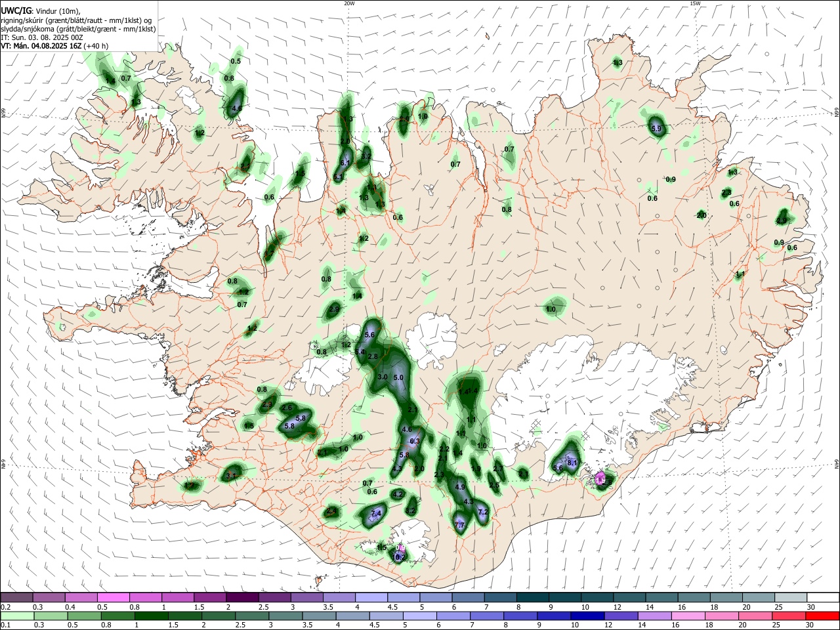Image resolution: width=840 pixels, height=630 pixels.
Task: Click the 7.4 precipitation value in the south
Action: click(x=376, y=513)
